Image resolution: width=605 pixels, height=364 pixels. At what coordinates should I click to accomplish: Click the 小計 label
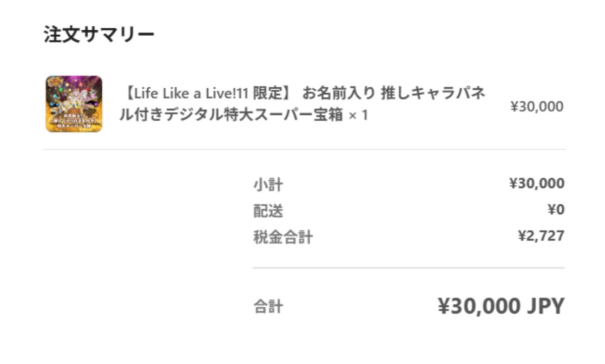pos(268,185)
